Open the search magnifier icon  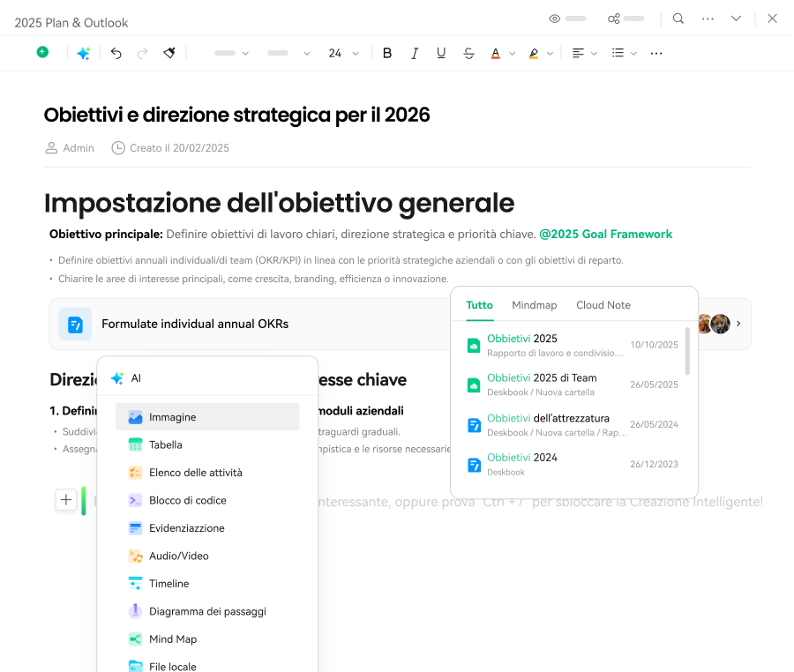pos(678,19)
